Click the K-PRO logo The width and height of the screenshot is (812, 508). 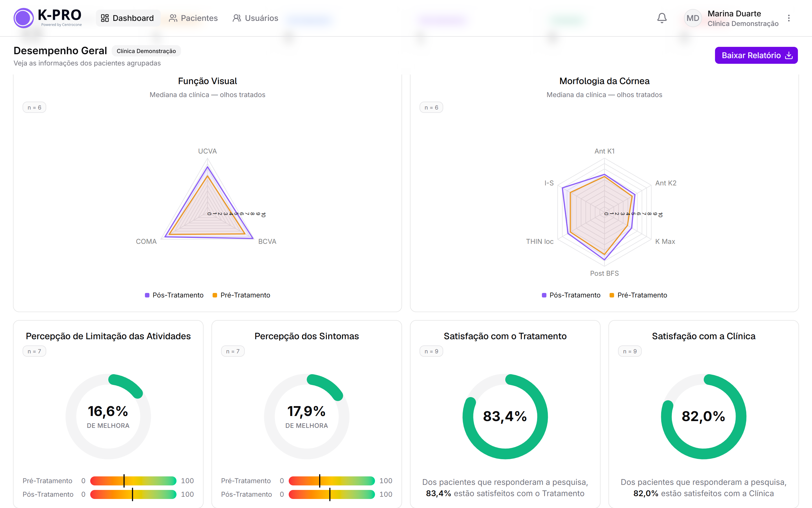pos(48,18)
